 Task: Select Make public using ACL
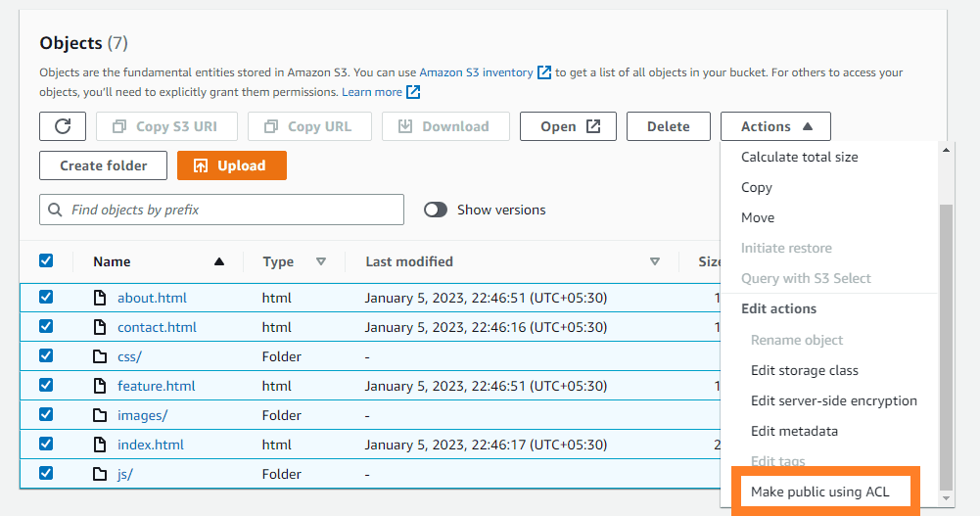click(x=819, y=492)
